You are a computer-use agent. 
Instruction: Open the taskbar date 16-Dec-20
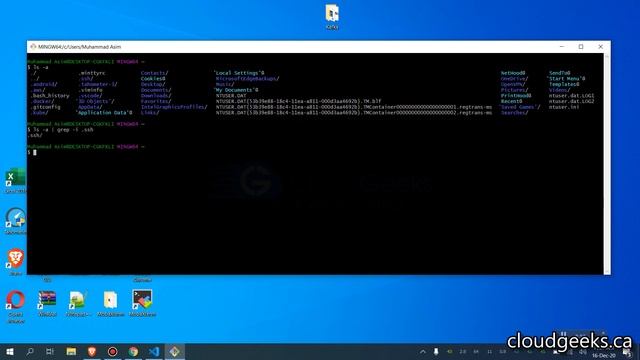point(604,356)
